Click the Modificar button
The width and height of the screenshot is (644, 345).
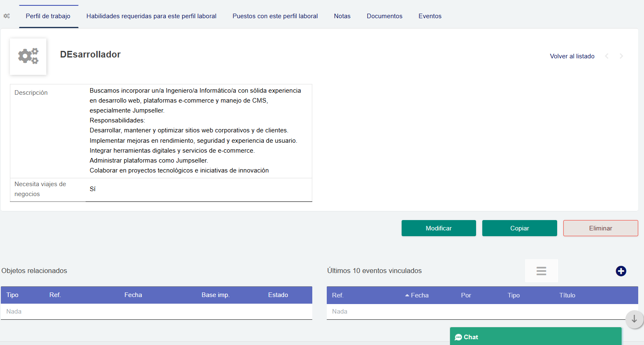[x=438, y=228]
